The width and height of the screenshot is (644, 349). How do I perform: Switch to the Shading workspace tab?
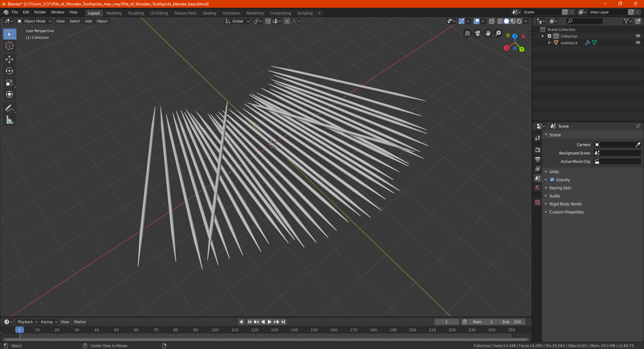tap(209, 13)
